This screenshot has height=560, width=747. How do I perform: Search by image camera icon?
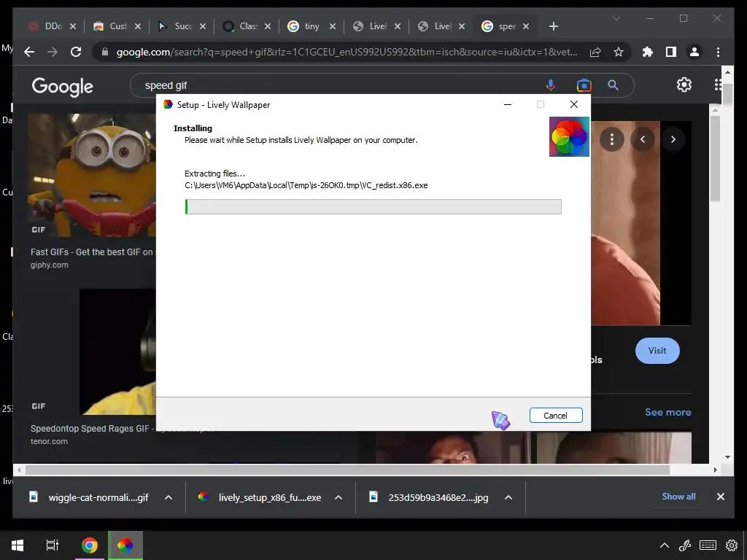[x=584, y=85]
